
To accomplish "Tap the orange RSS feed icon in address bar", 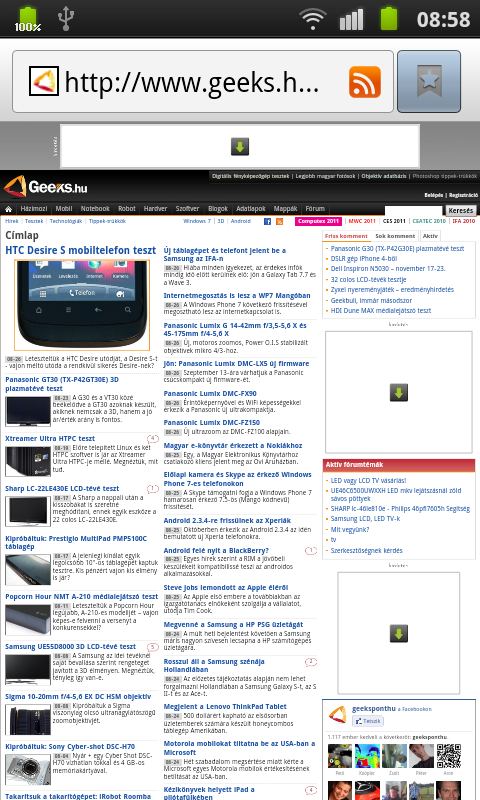I will 365,82.
